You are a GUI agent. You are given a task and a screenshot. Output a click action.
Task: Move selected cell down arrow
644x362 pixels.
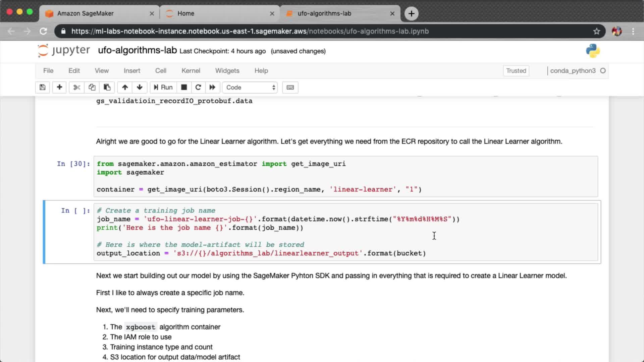140,87
